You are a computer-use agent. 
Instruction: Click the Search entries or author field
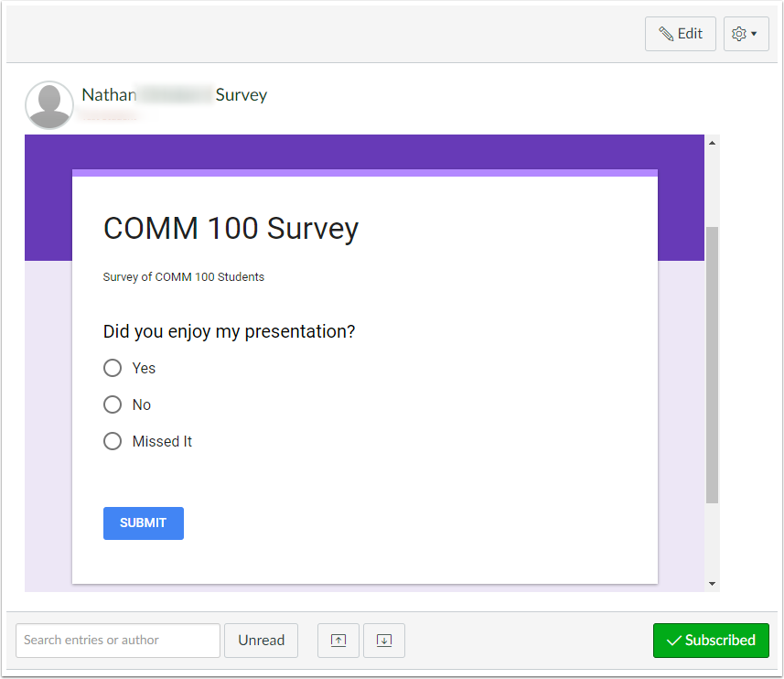[x=117, y=641]
